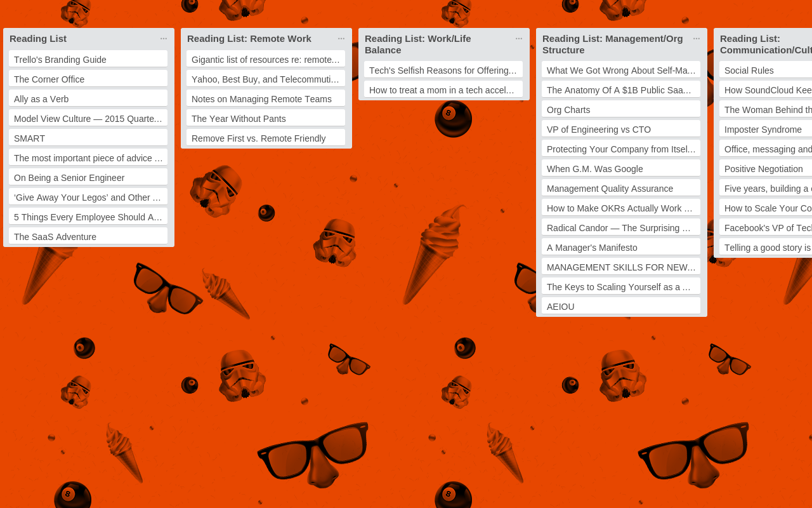
Task: Open Management Quality Assurance card
Action: tap(621, 188)
